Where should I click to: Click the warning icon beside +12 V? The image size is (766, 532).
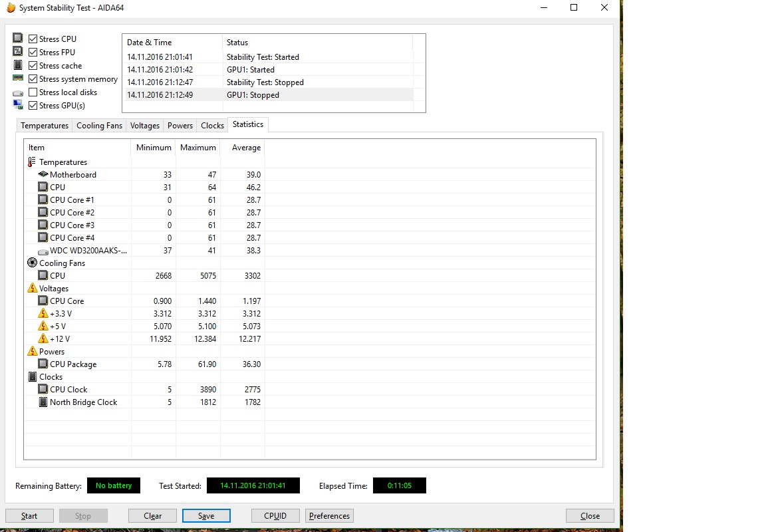[x=43, y=338]
